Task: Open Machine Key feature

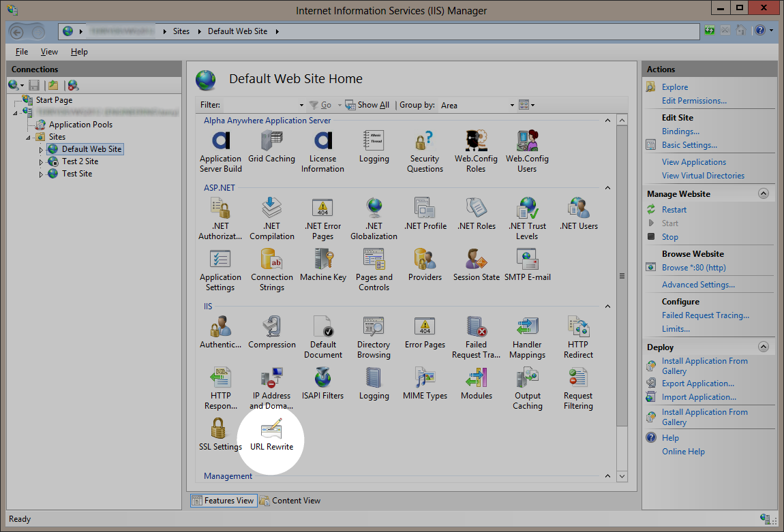Action: point(322,265)
